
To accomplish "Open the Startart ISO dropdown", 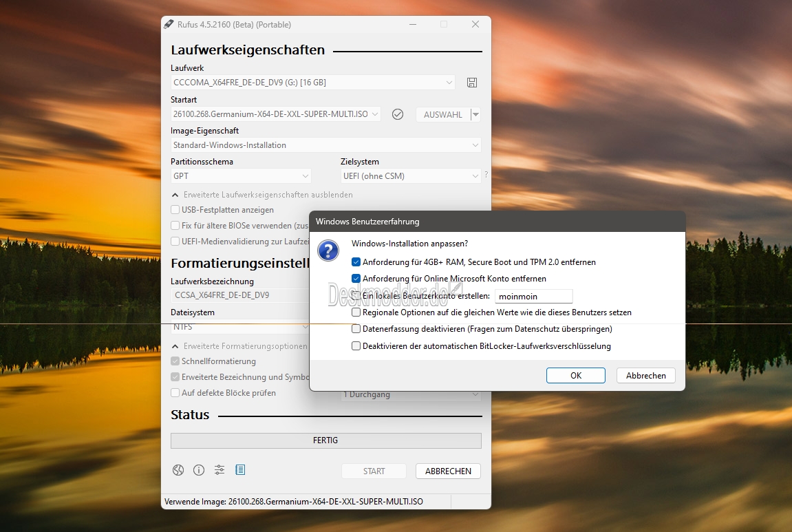I will (x=275, y=114).
